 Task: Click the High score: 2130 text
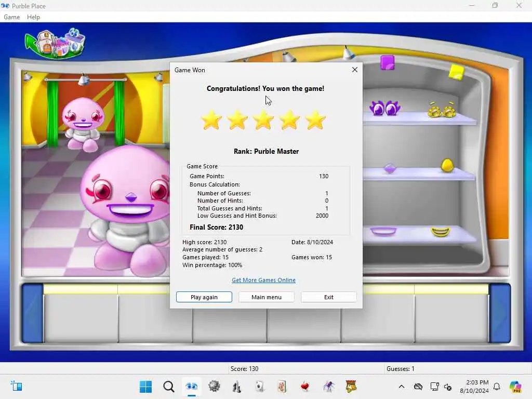pyautogui.click(x=205, y=242)
